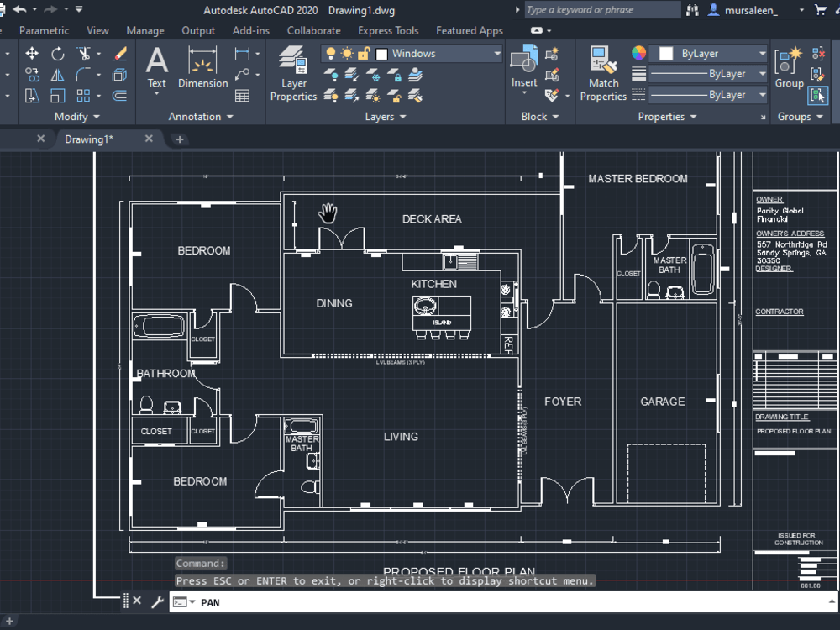The width and height of the screenshot is (840, 630).
Task: Open the Autodesk App Store cart
Action: pos(820,9)
